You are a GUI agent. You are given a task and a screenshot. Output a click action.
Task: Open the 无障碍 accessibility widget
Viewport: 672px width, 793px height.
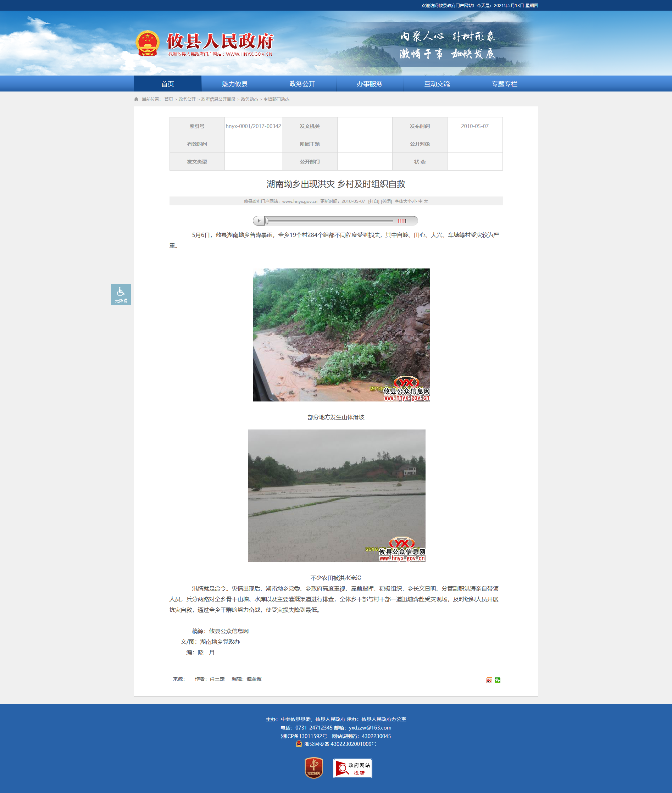[x=121, y=294]
